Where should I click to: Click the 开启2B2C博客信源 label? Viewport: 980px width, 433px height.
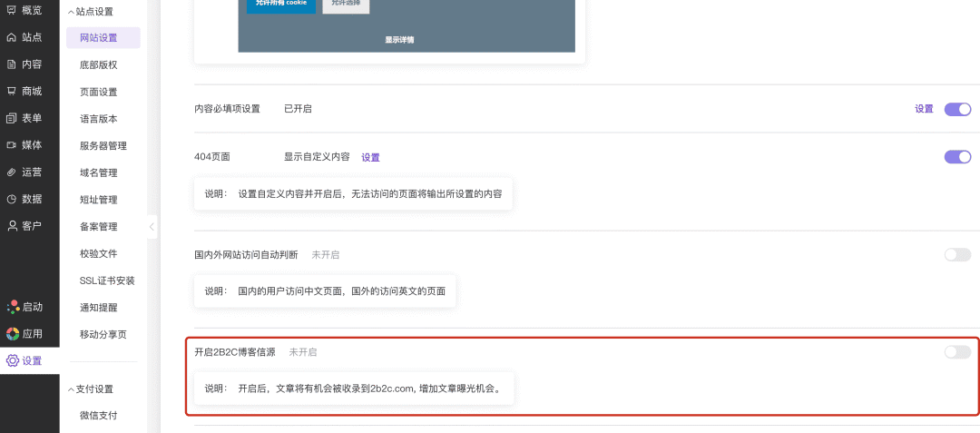(x=235, y=352)
